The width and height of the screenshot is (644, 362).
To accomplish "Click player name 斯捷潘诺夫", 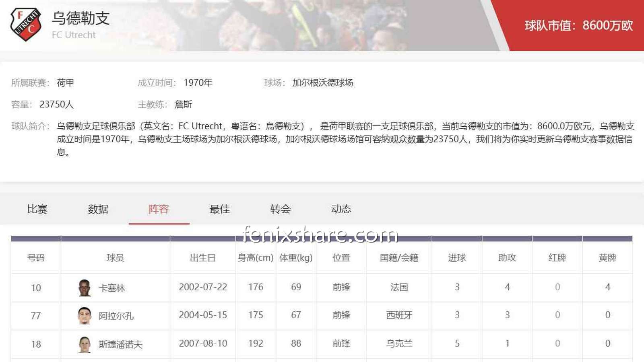I will (x=121, y=345).
